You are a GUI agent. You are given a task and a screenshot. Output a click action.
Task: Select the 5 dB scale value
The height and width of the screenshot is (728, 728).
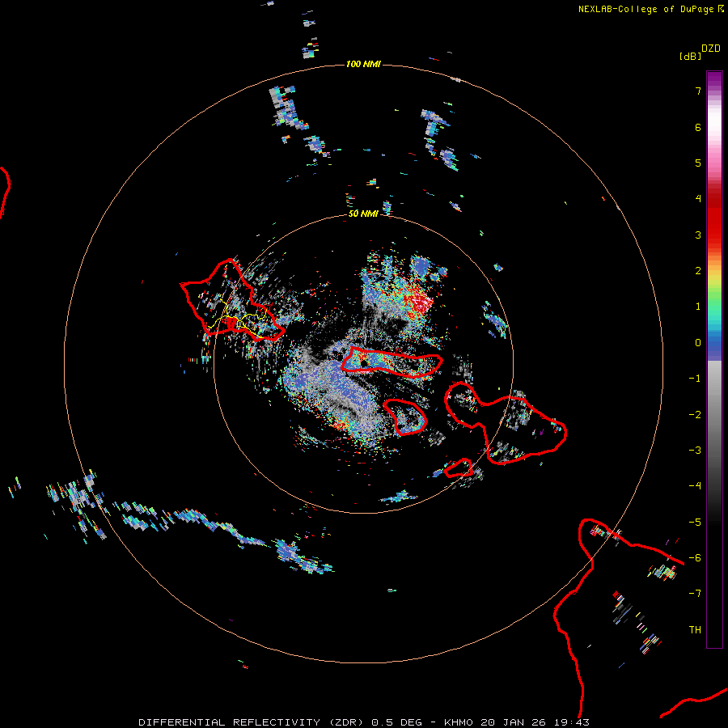click(x=698, y=163)
